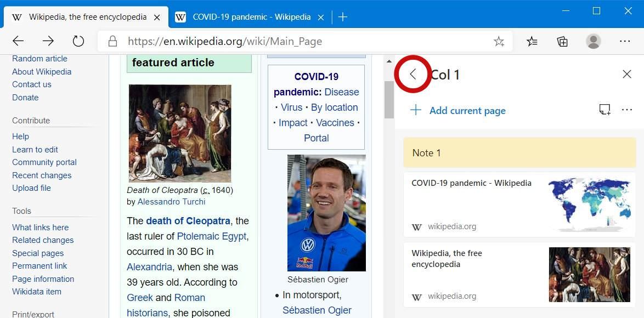This screenshot has width=644, height=318.
Task: Open the About Wikipedia link
Action: [x=42, y=72]
